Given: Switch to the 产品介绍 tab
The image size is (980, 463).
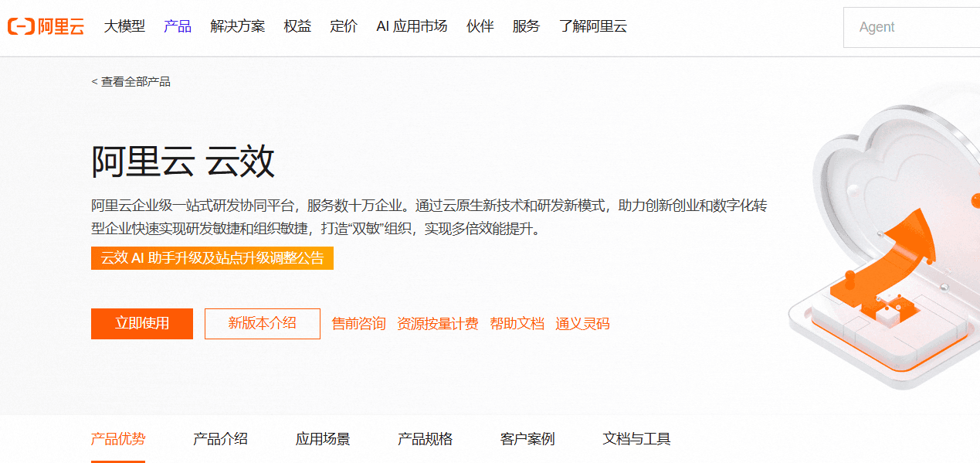Looking at the screenshot, I should (x=220, y=439).
